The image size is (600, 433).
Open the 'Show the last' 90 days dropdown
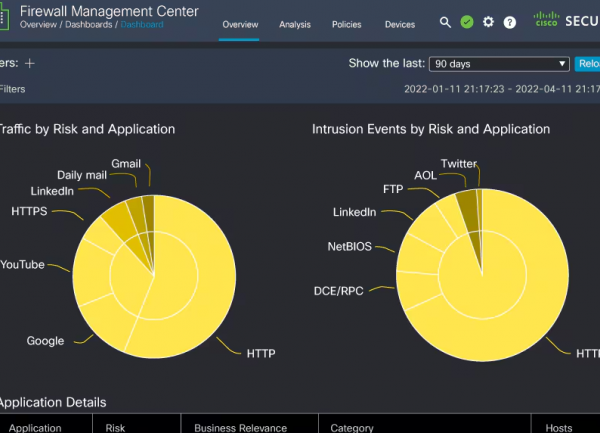pyautogui.click(x=499, y=64)
